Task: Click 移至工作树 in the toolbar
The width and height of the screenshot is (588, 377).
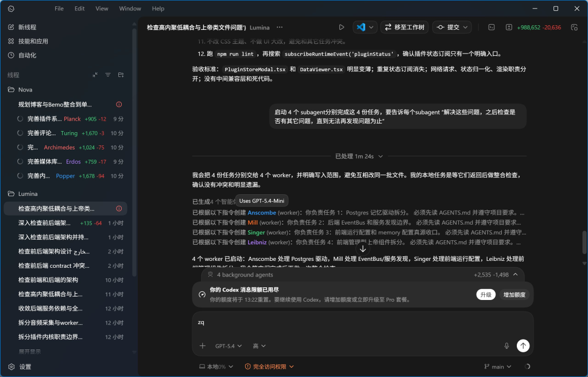Action: pos(405,26)
